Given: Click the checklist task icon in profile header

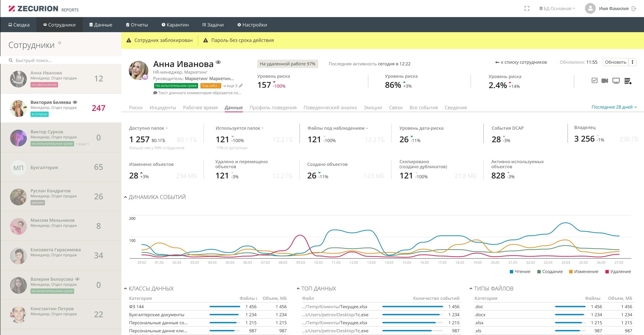Looking at the screenshot, I should 595,81.
